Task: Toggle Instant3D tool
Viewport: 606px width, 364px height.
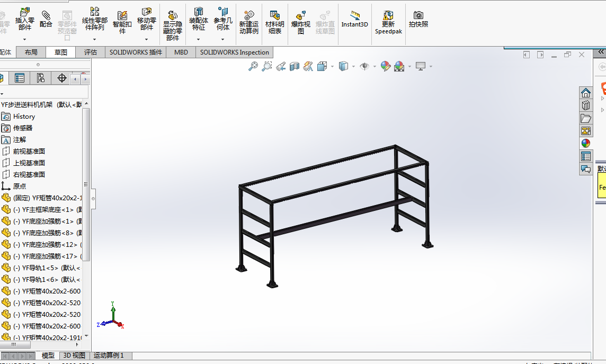Action: 354,19
